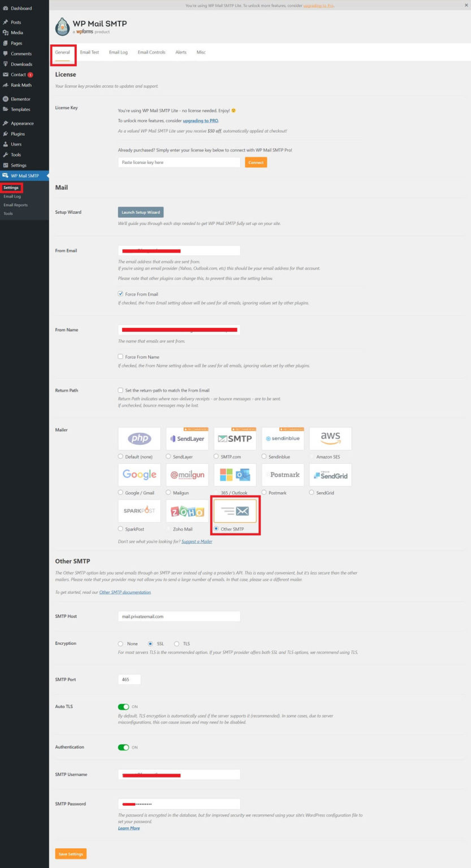Expand the Appearance menu in sidebar

(23, 123)
